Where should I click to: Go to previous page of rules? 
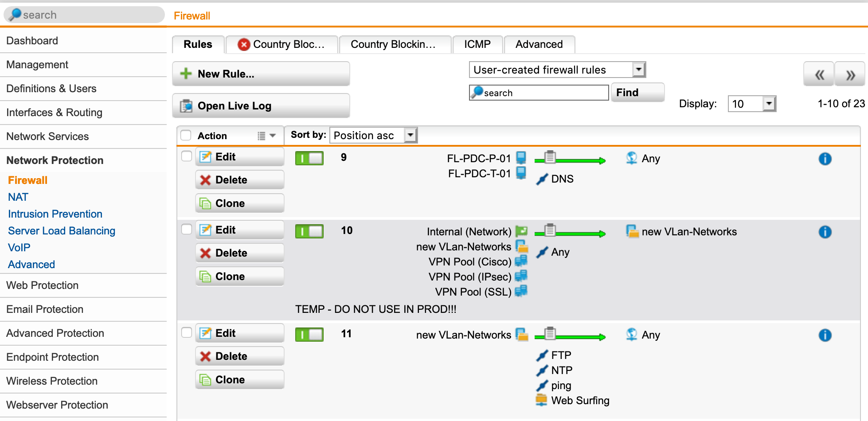point(819,74)
